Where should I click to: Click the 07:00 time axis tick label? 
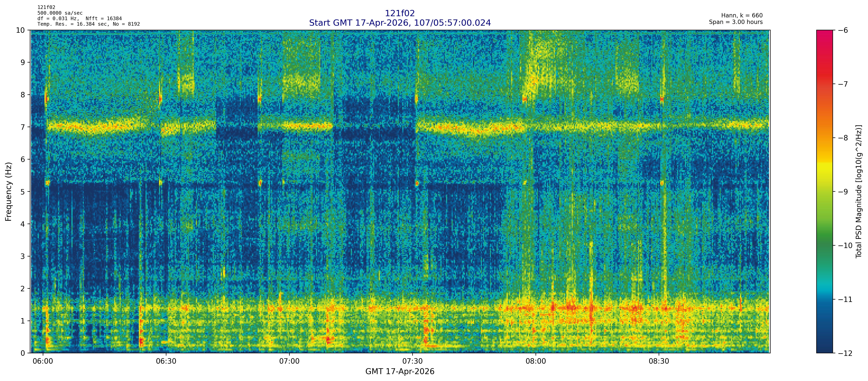coord(289,361)
